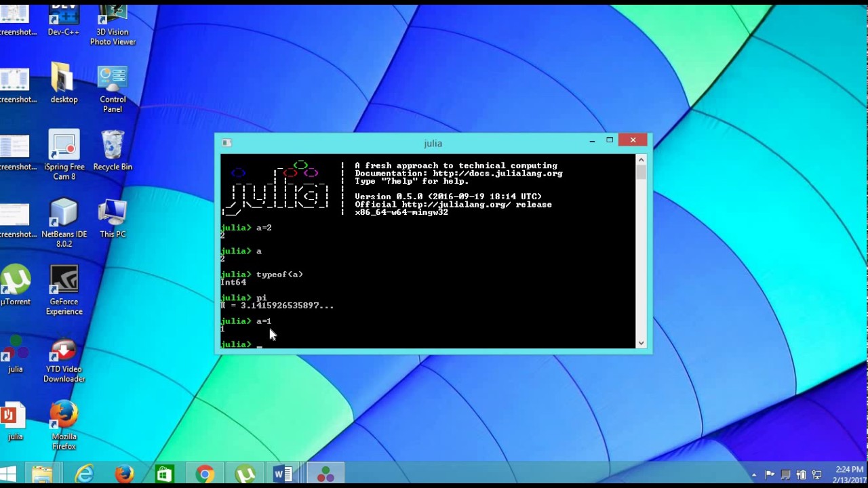Viewport: 868px width, 488px height.
Task: Switch to Microsoft Word in the taskbar
Action: [284, 474]
